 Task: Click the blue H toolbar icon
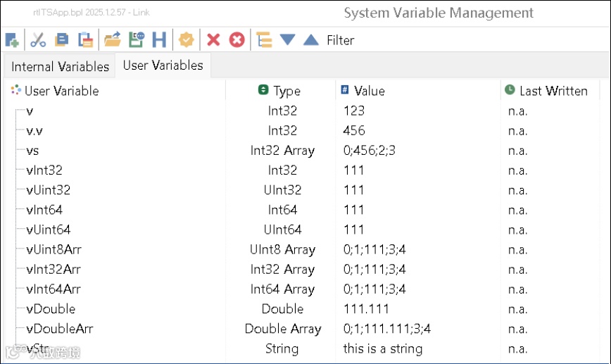(160, 40)
